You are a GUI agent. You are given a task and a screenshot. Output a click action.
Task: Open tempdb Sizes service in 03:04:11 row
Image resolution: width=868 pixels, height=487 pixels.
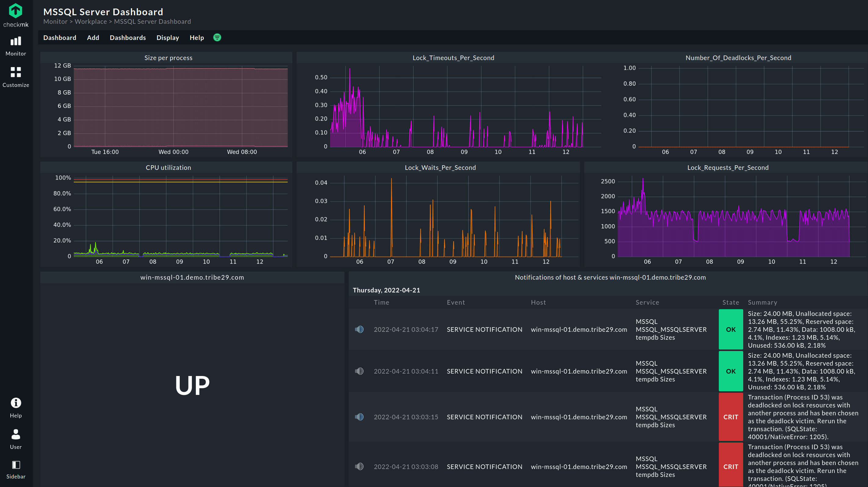(671, 371)
